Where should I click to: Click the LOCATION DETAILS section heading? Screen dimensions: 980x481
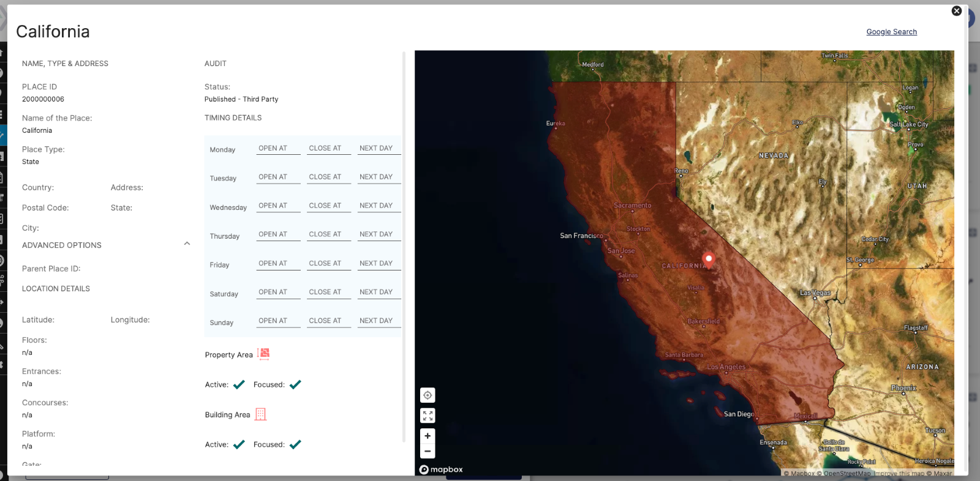[56, 289]
